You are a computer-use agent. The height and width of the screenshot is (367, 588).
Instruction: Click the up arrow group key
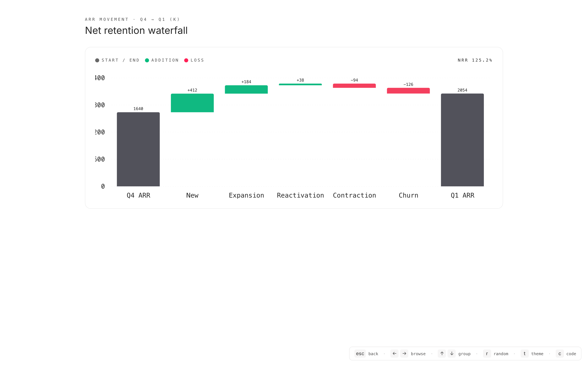442,354
